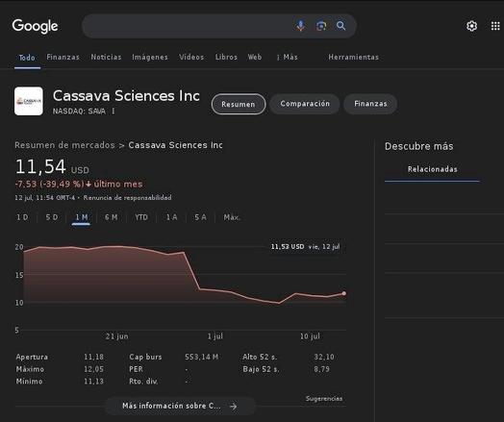Select the Comparación chip
Screen dimensions: 504x422
click(x=305, y=104)
